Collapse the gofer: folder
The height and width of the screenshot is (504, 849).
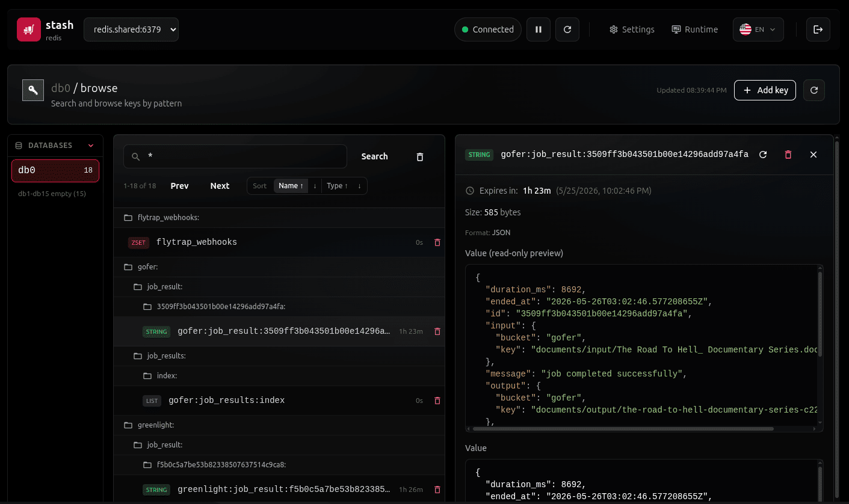pos(279,266)
